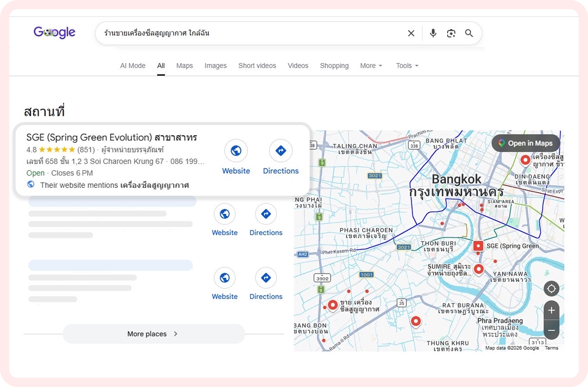Click the สถานที่ section heading
This screenshot has width=588, height=387.
pos(44,111)
